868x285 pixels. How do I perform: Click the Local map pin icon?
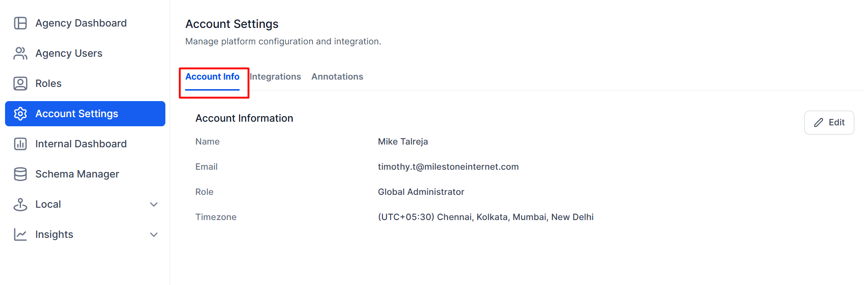point(20,204)
